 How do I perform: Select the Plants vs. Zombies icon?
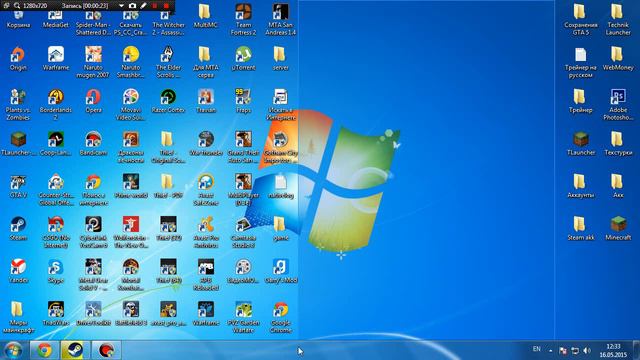point(18,105)
